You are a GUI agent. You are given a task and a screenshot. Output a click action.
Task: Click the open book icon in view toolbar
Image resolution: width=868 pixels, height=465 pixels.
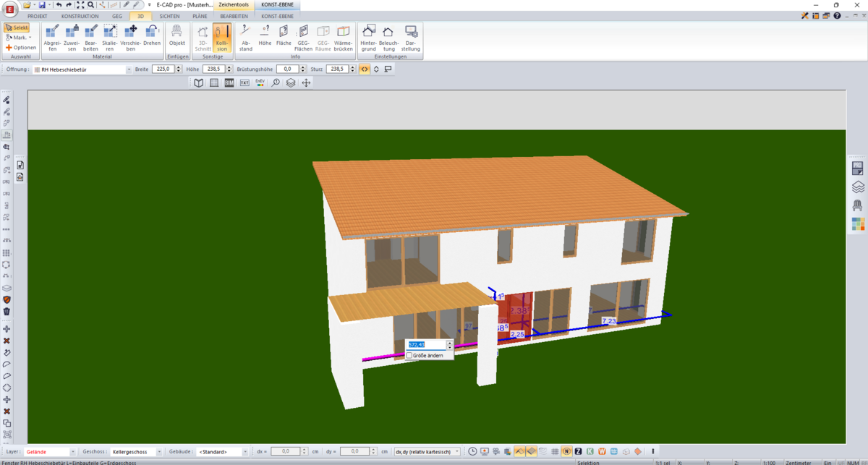pos(199,83)
